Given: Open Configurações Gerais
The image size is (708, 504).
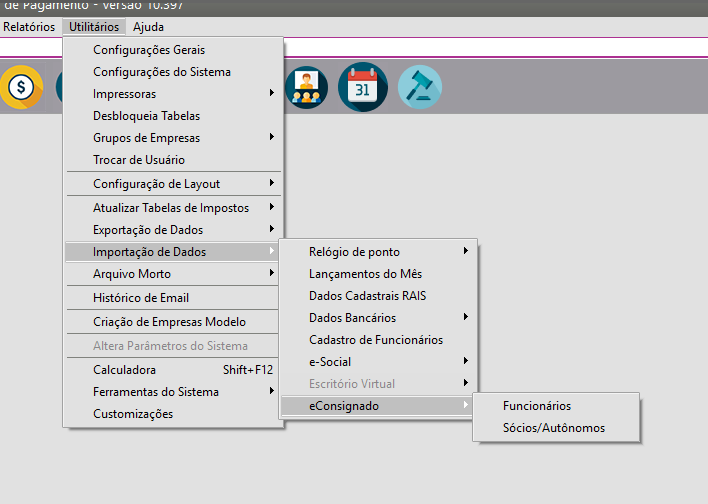Looking at the screenshot, I should (149, 50).
